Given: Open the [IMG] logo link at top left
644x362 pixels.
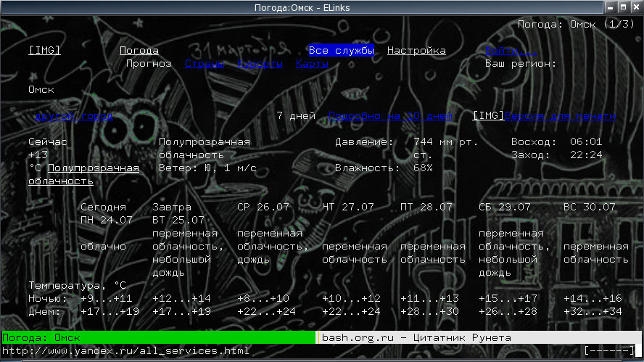Looking at the screenshot, I should [44, 51].
